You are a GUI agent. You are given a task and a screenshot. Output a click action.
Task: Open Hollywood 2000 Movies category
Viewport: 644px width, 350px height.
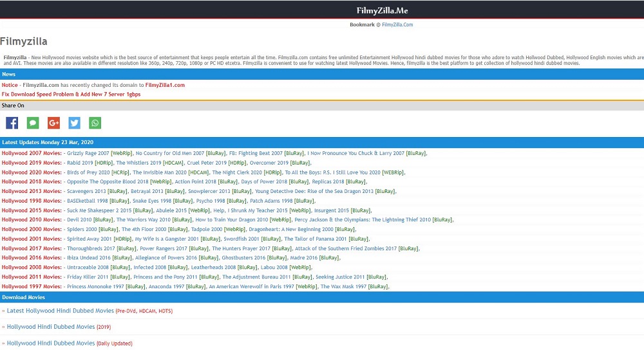tap(32, 230)
